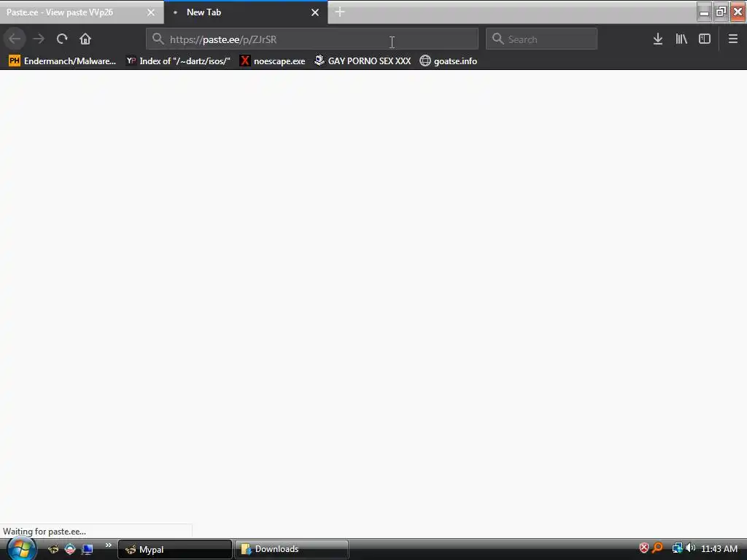Show desktop via the quick launch icon
This screenshot has height=560, width=747.
[x=88, y=549]
